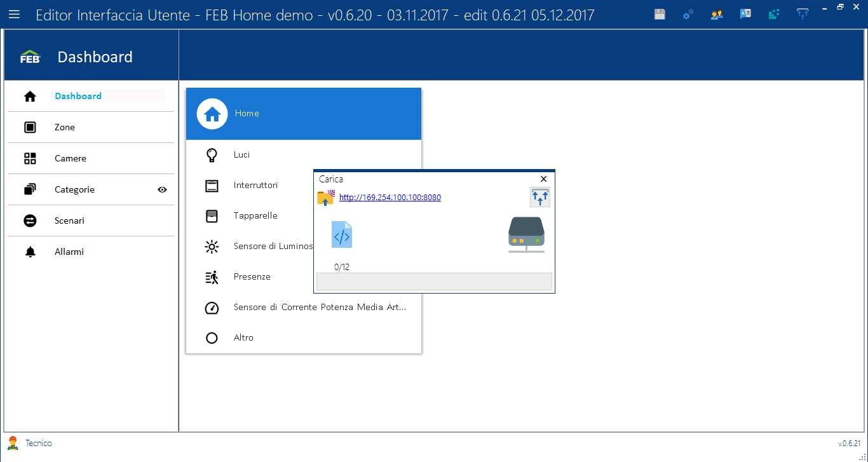
Task: Click the 0/12 file counter
Action: 342,268
